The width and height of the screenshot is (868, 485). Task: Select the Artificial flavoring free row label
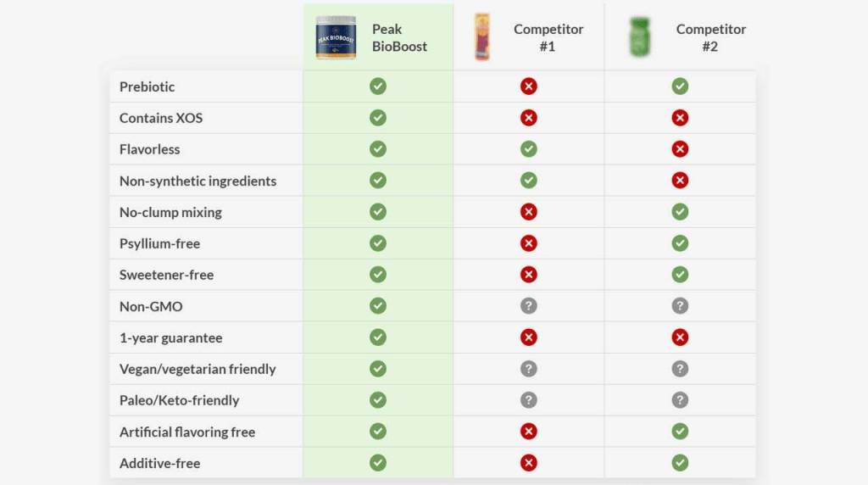tap(187, 432)
